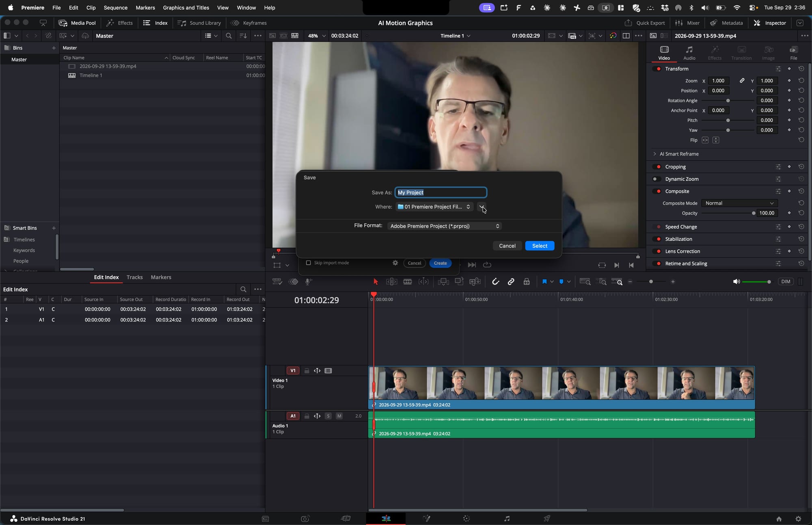Switch to the Tracks tab
Viewport: 812px width, 525px height.
click(134, 277)
